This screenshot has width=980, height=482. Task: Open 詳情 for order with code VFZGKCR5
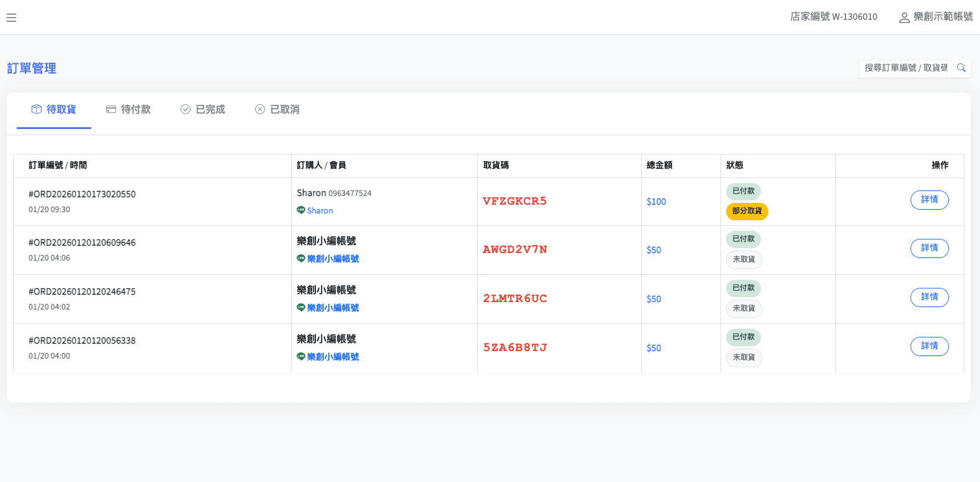[929, 200]
